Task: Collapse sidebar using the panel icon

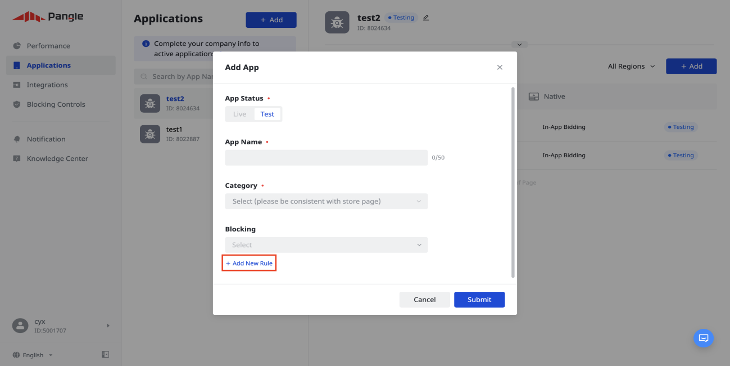Action: [106, 355]
